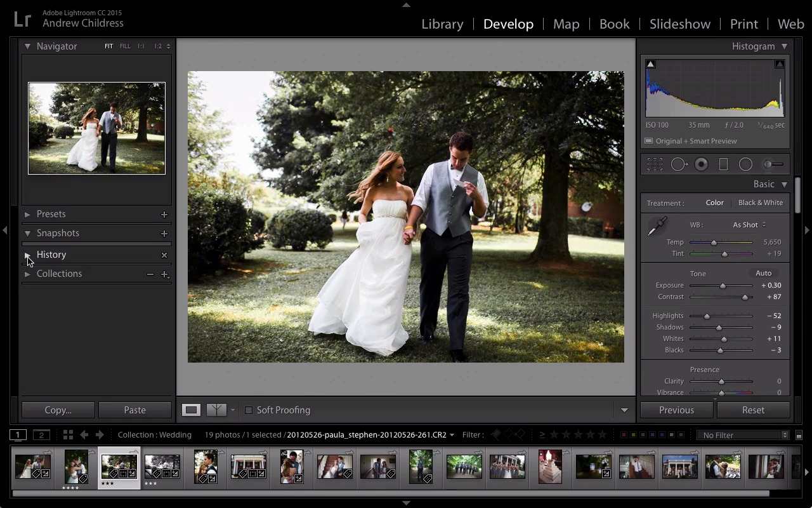
Task: Choose Color treatment
Action: (x=714, y=203)
